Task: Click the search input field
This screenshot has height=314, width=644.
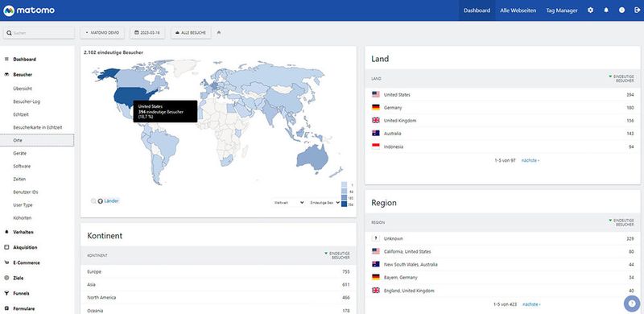Action: pyautogui.click(x=39, y=33)
